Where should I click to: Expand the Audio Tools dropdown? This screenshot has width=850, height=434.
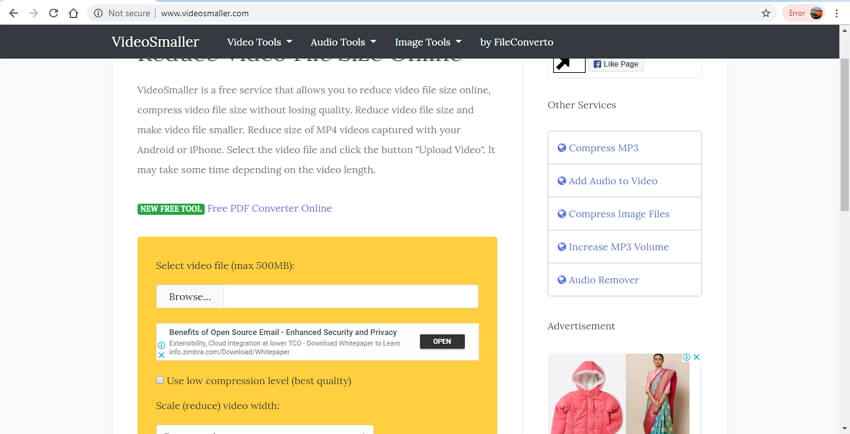(x=343, y=42)
